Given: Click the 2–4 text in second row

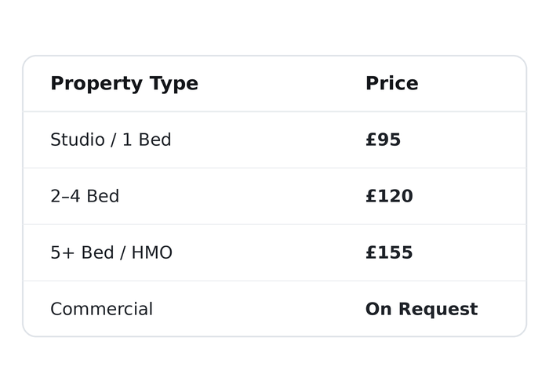Looking at the screenshot, I should (65, 196).
